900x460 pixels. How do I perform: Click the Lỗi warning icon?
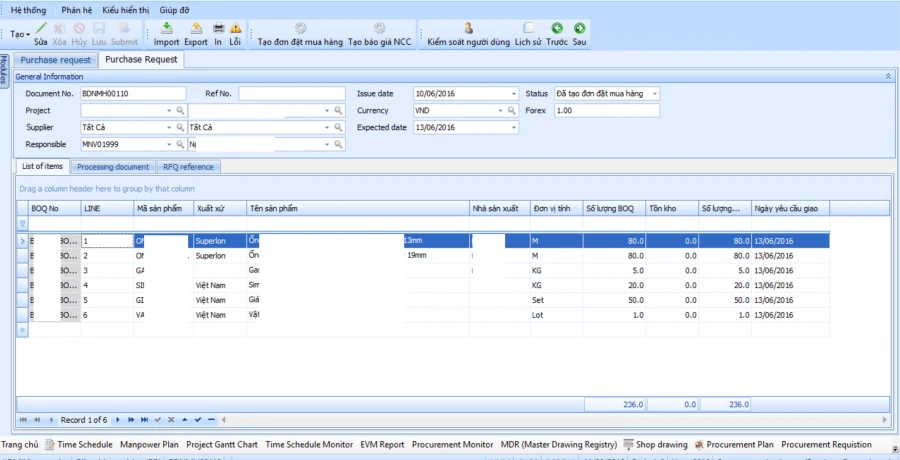tap(235, 28)
